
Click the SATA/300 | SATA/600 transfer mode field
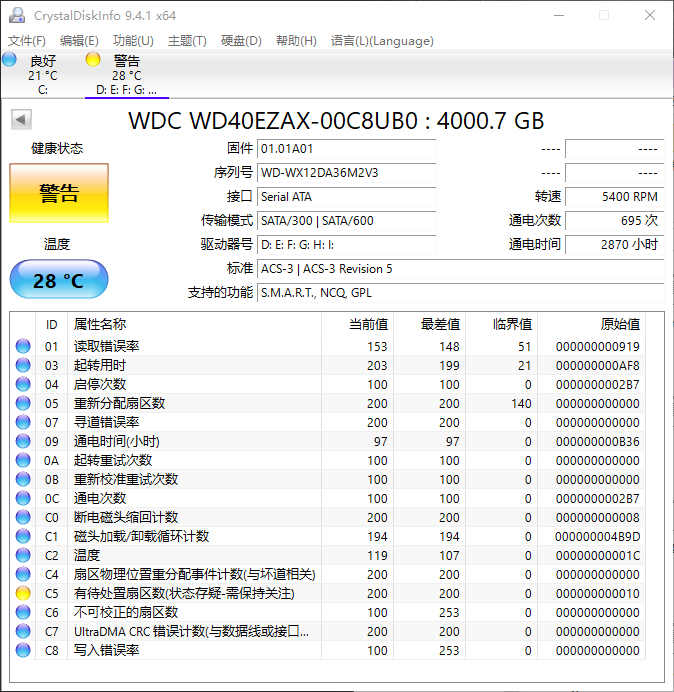346,220
